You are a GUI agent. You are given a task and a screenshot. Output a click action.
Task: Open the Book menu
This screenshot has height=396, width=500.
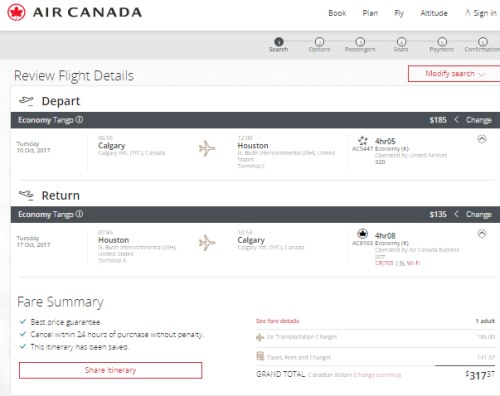pyautogui.click(x=337, y=13)
